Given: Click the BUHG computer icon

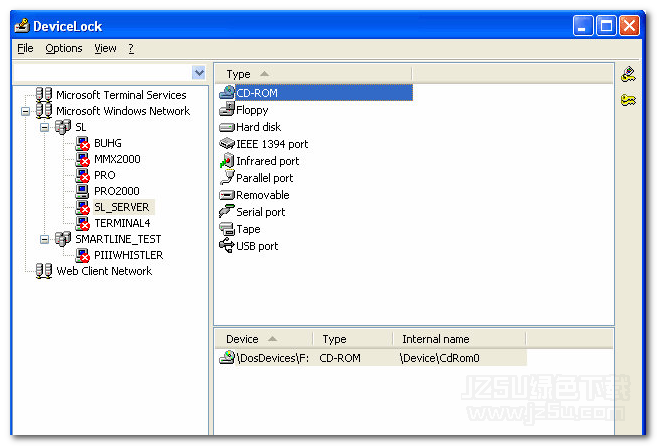Looking at the screenshot, I should coord(83,143).
